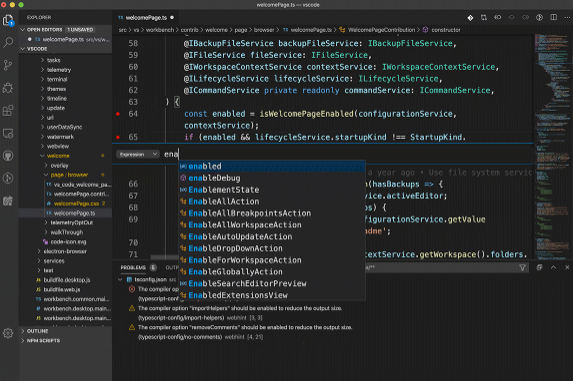Select enableDebug suggestion
The height and width of the screenshot is (381, 573).
click(x=272, y=178)
